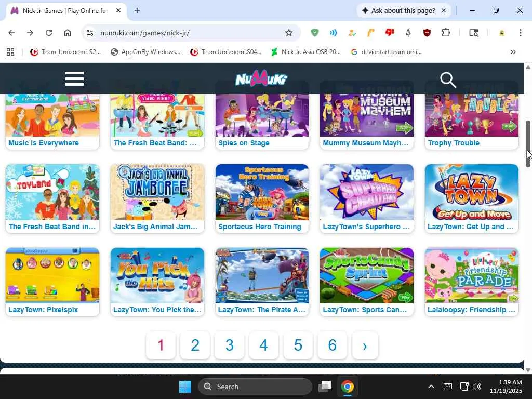Screen dimensions: 532x399
Task: Dismiss the Ask about this page chip
Action: tap(444, 10)
